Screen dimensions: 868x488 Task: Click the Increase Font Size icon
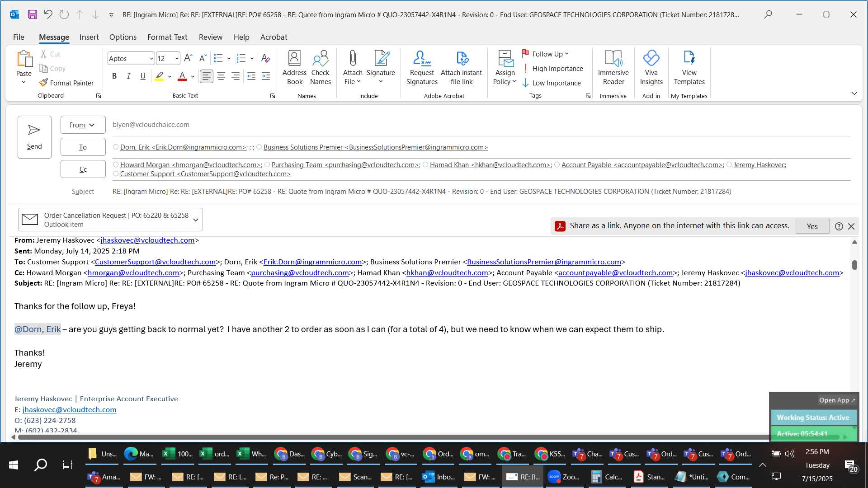click(189, 58)
